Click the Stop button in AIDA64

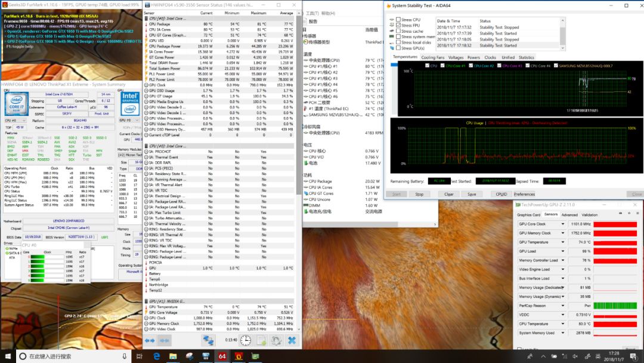[419, 194]
